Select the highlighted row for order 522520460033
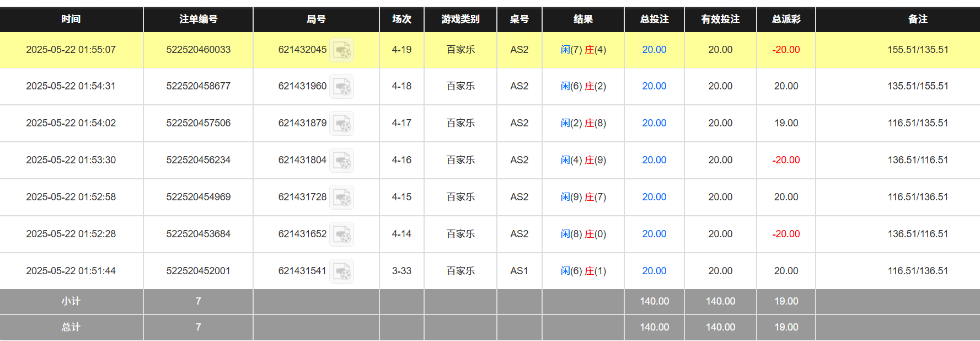 [197, 49]
